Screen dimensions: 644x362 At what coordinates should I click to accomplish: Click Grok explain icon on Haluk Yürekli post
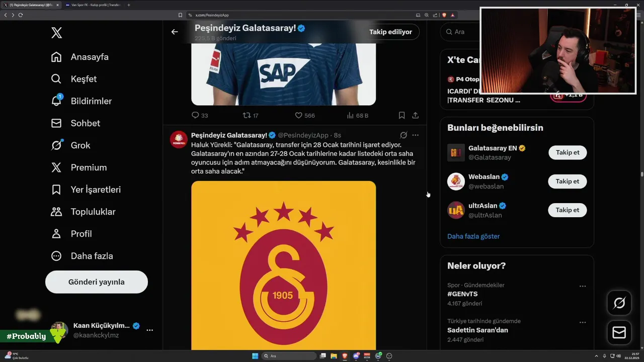pyautogui.click(x=404, y=135)
